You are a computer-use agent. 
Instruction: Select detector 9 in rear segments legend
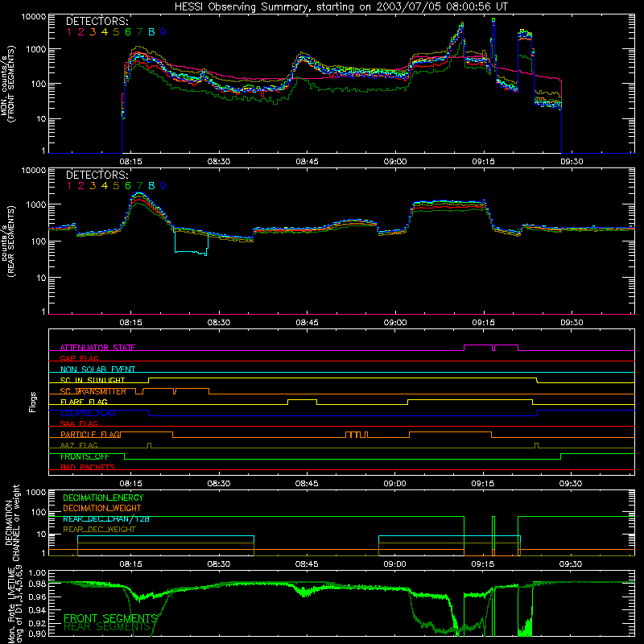[x=163, y=186]
